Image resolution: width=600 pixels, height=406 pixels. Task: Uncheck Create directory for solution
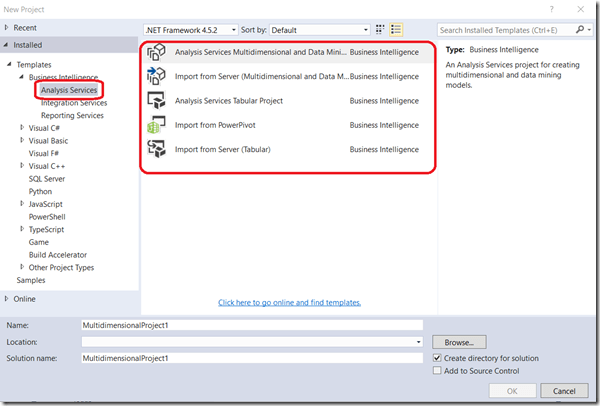click(437, 358)
